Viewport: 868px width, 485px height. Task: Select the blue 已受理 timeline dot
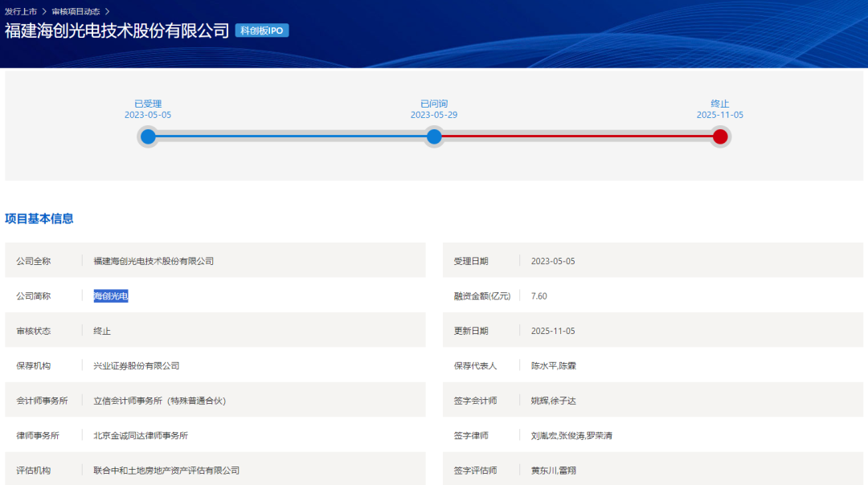tap(148, 137)
